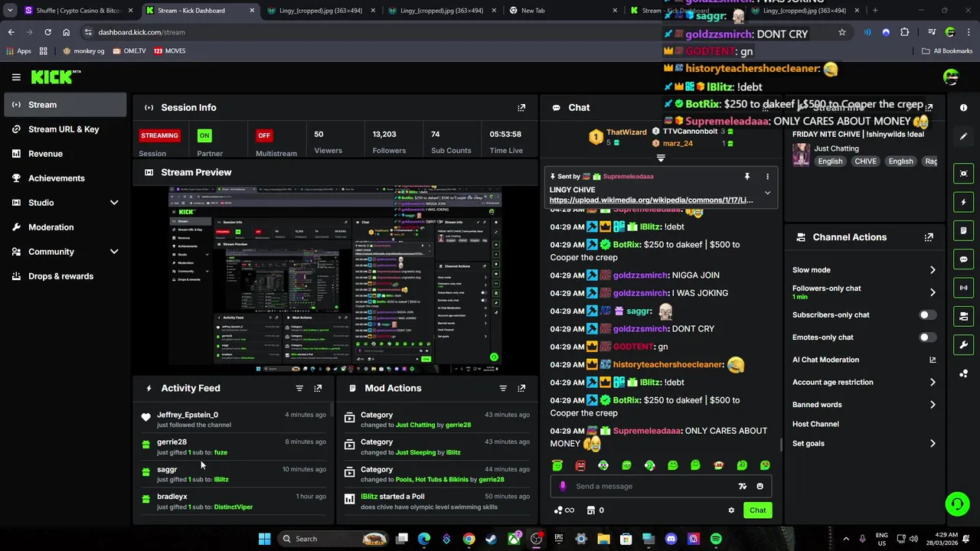
Task: Click the wrench icon in right sidebar
Action: (964, 344)
